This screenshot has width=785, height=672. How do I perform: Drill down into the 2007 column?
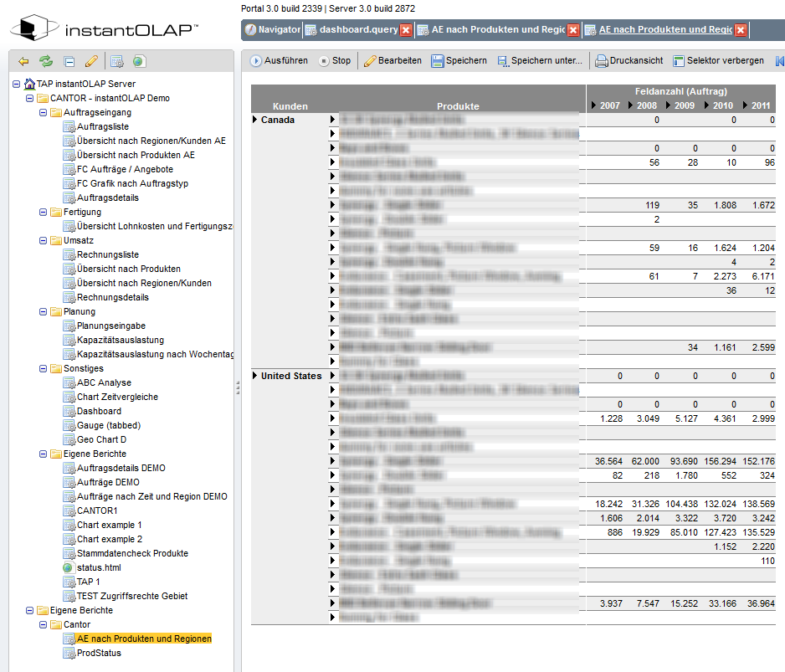(593, 105)
